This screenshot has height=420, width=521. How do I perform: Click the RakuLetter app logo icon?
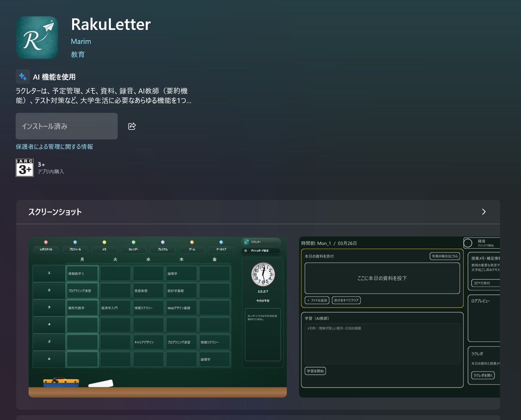click(x=37, y=38)
